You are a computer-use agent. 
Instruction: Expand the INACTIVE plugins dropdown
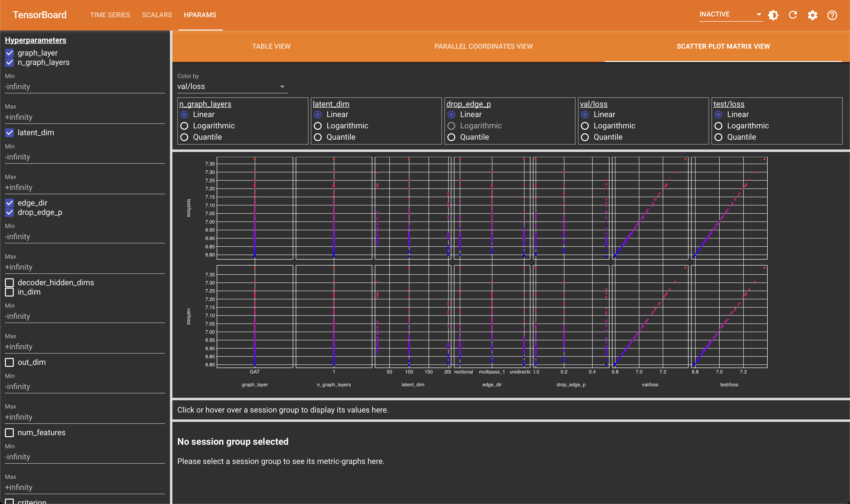(730, 15)
